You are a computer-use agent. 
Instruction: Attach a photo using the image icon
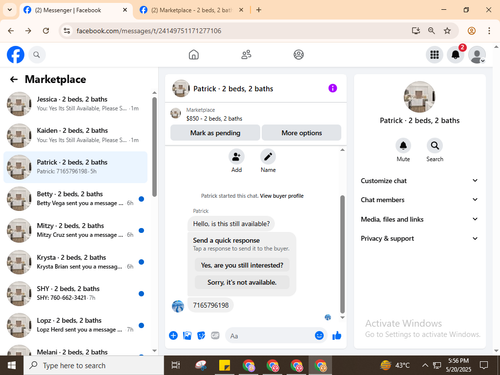[x=187, y=335]
